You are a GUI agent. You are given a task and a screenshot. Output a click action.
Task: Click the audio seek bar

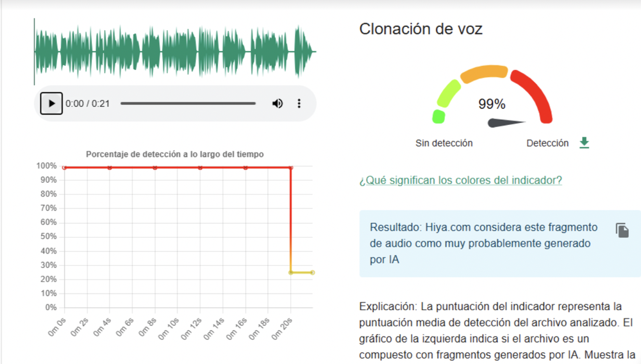click(188, 103)
